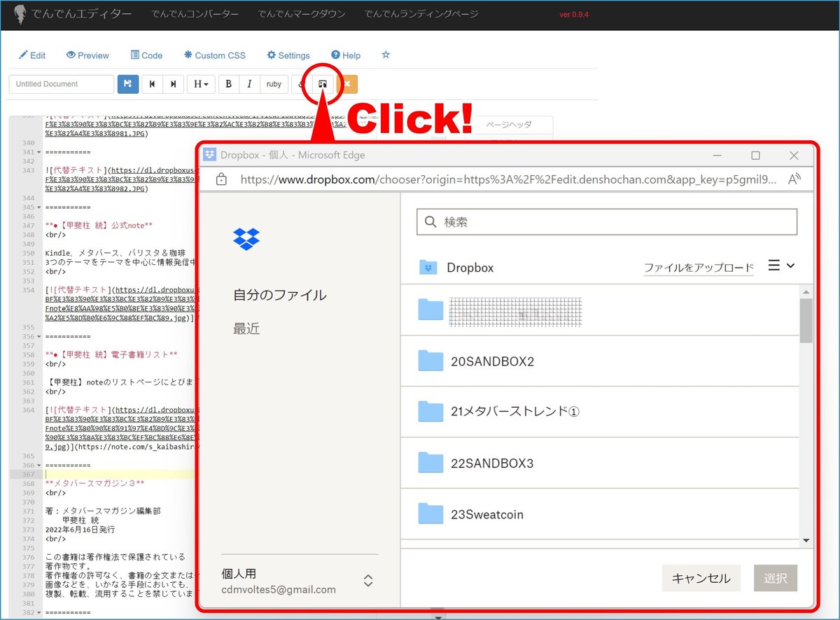840x620 pixels.
Task: Click the file list scrollbar thumb
Action: pyautogui.click(x=806, y=320)
